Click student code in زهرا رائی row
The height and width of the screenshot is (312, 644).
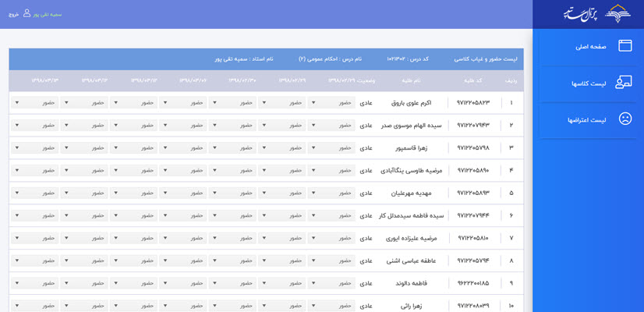coord(473,307)
